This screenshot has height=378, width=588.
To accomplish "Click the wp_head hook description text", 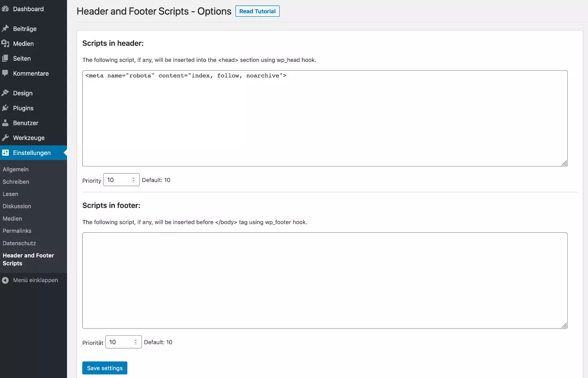I will [199, 60].
